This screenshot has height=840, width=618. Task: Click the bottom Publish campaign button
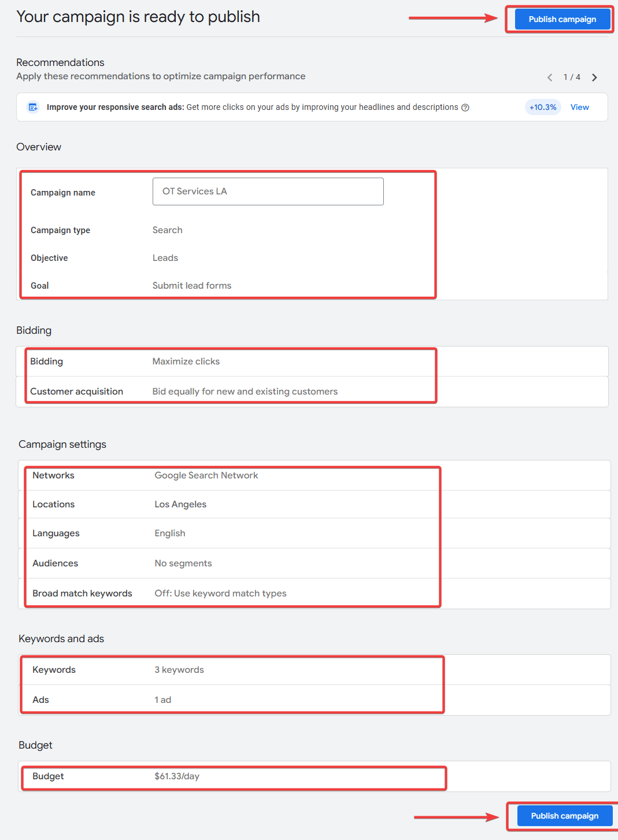(x=564, y=816)
